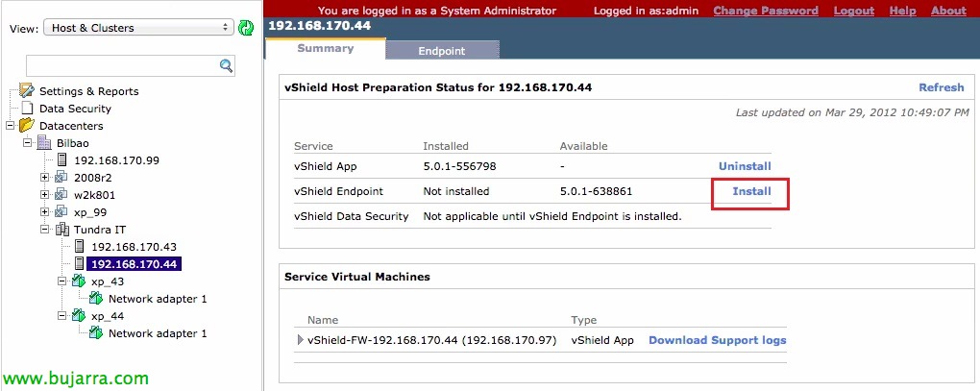Collapse the Datacenters tree node
Screen dimensions: 980x391
(x=10, y=126)
